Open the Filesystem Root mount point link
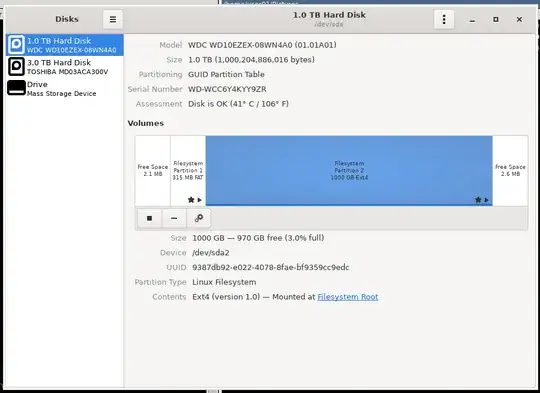 [347, 297]
